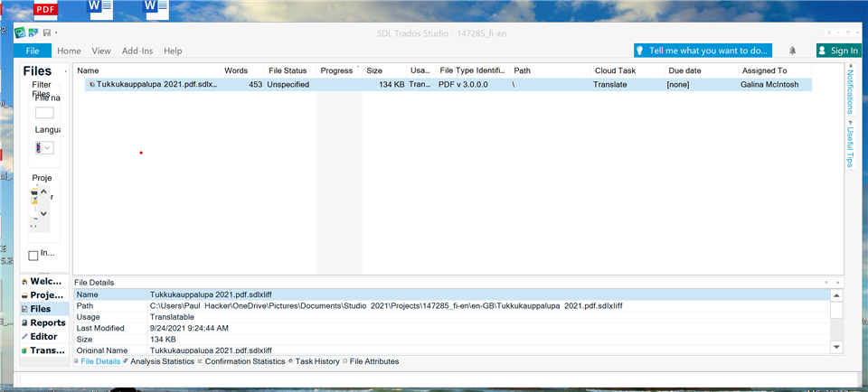Click the Tell me what you want to do box

point(703,51)
